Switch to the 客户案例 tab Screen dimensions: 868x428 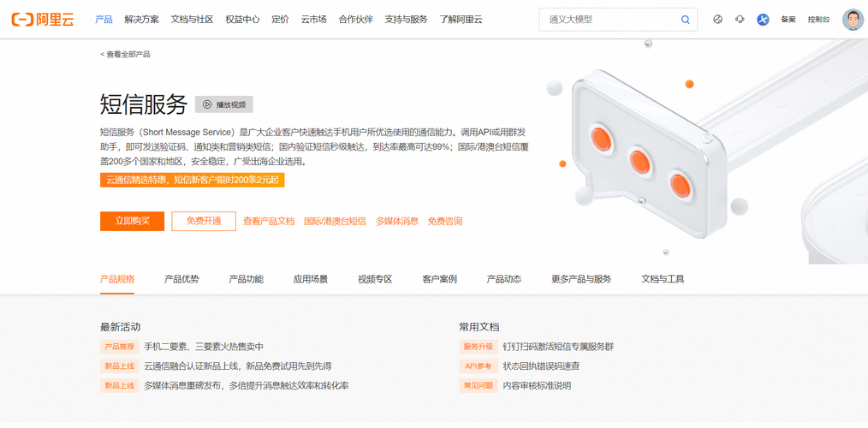click(439, 279)
